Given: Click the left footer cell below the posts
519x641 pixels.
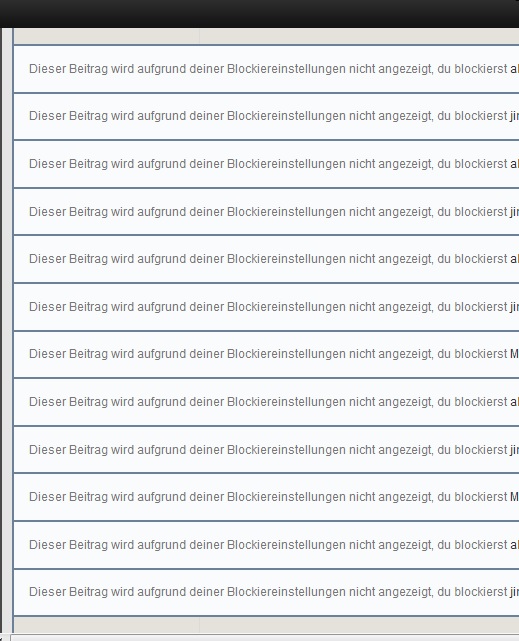Looking at the screenshot, I should [x=107, y=625].
